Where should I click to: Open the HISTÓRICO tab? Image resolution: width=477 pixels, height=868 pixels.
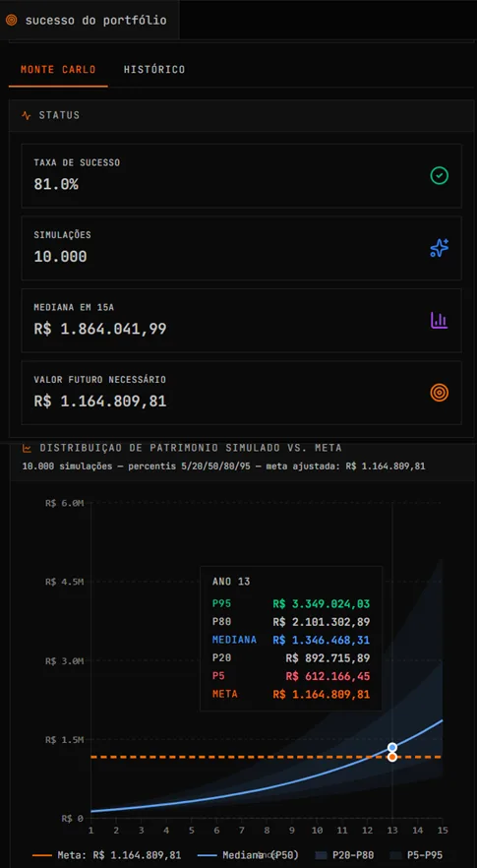(154, 70)
